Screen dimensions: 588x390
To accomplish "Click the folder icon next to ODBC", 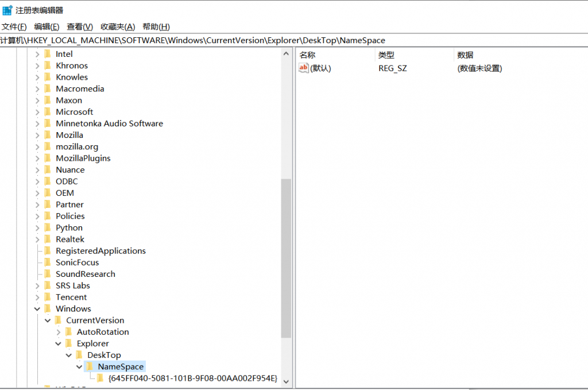I will pos(48,182).
